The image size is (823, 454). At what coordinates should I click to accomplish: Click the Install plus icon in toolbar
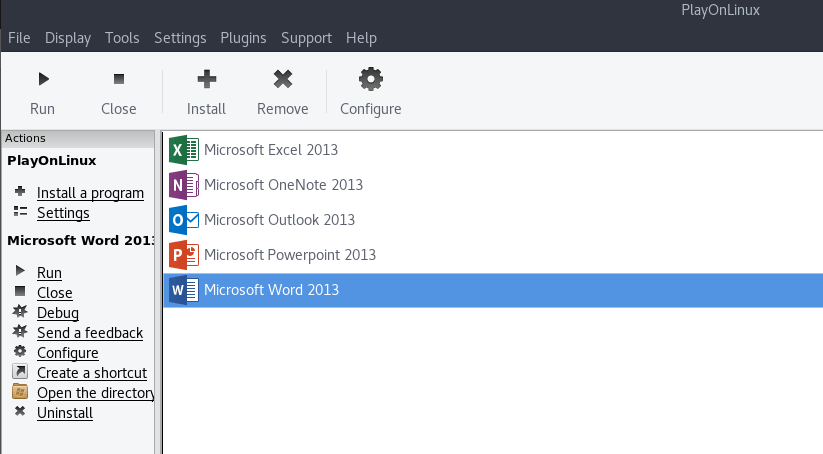[x=207, y=79]
